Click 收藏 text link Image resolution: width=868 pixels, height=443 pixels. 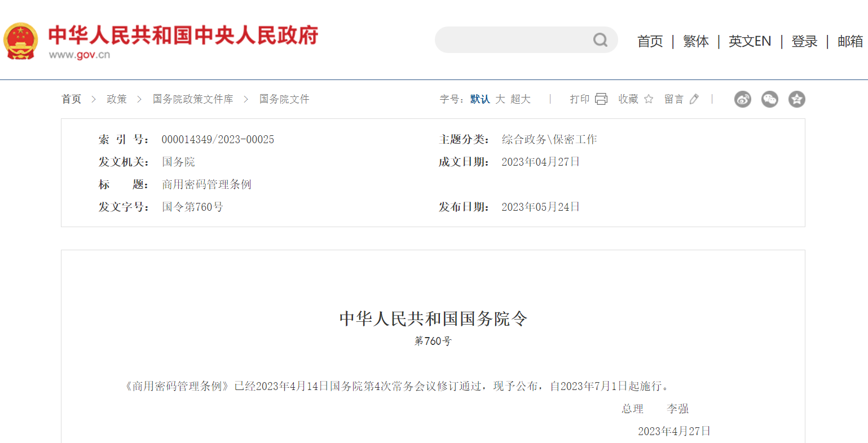[x=628, y=99]
